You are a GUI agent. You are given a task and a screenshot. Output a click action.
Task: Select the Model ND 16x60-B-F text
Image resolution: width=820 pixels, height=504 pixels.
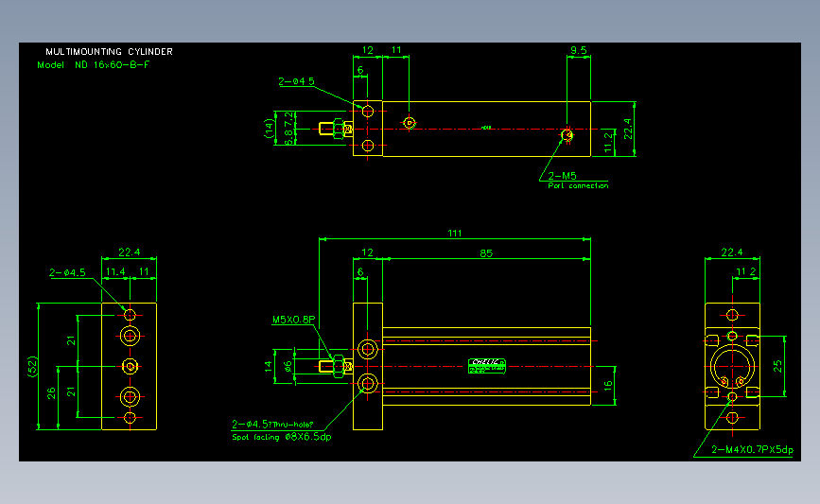(93, 65)
